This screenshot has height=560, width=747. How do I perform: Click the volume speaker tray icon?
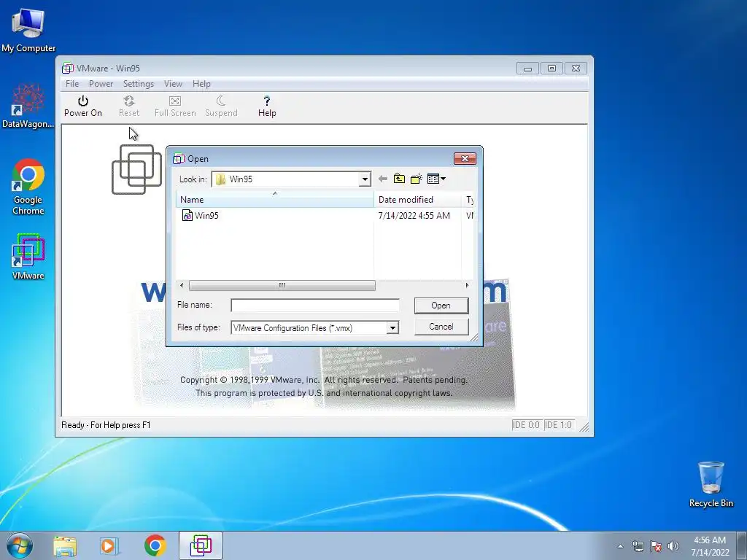coord(673,546)
